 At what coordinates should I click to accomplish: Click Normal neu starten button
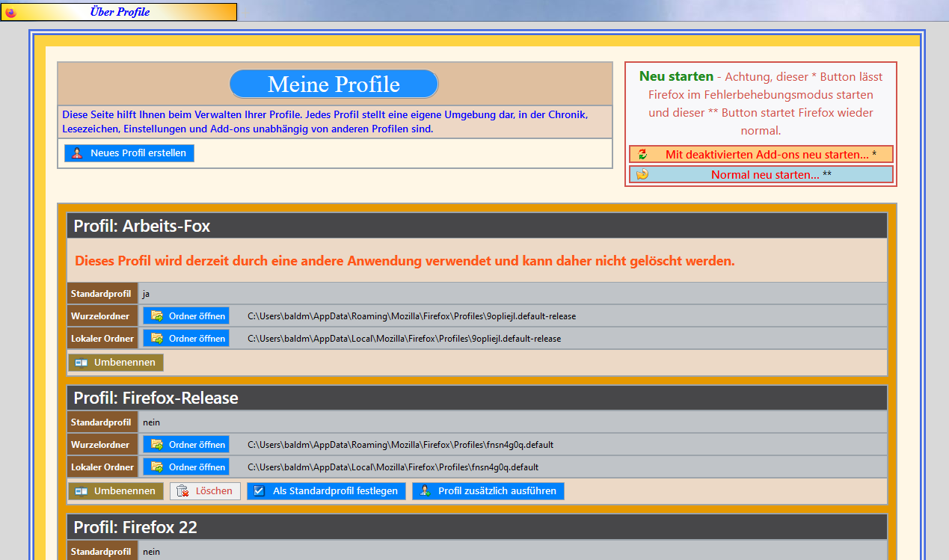tap(761, 175)
